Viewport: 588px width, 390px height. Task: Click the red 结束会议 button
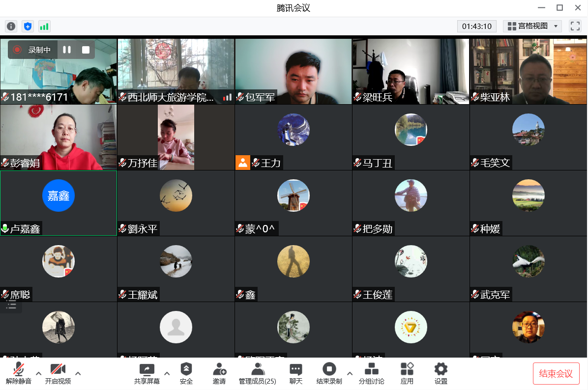point(556,373)
